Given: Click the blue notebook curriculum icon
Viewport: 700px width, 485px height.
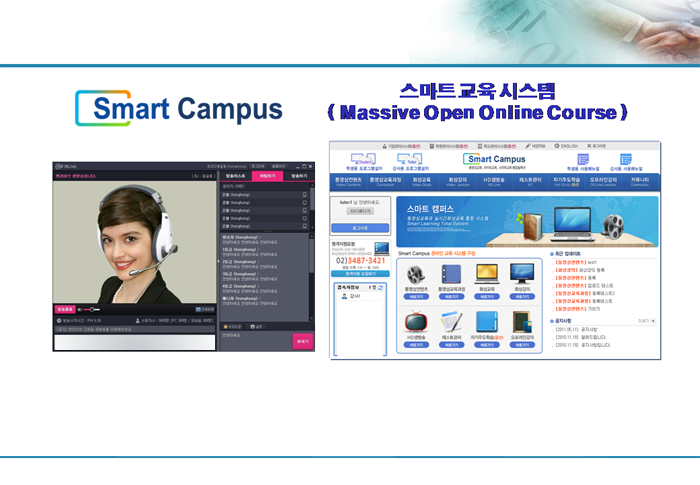Looking at the screenshot, I should pyautogui.click(x=451, y=274).
